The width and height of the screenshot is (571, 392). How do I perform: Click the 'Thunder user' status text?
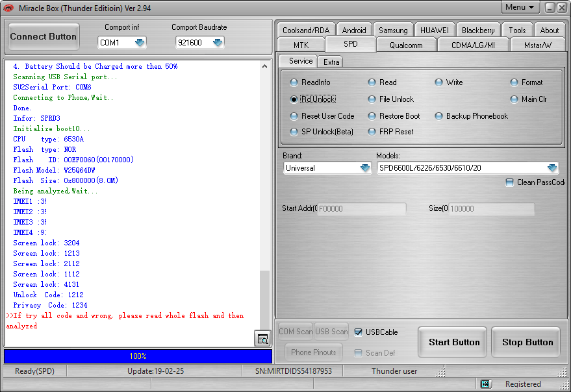[x=394, y=371]
